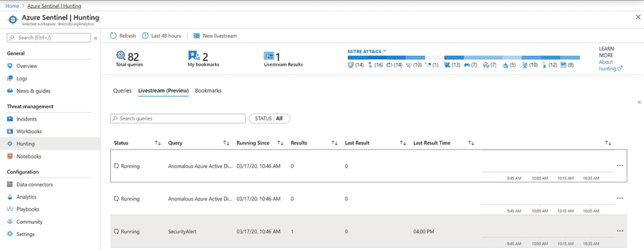Switch to the Queries tab
Screen dimensions: 644x250
(x=123, y=91)
